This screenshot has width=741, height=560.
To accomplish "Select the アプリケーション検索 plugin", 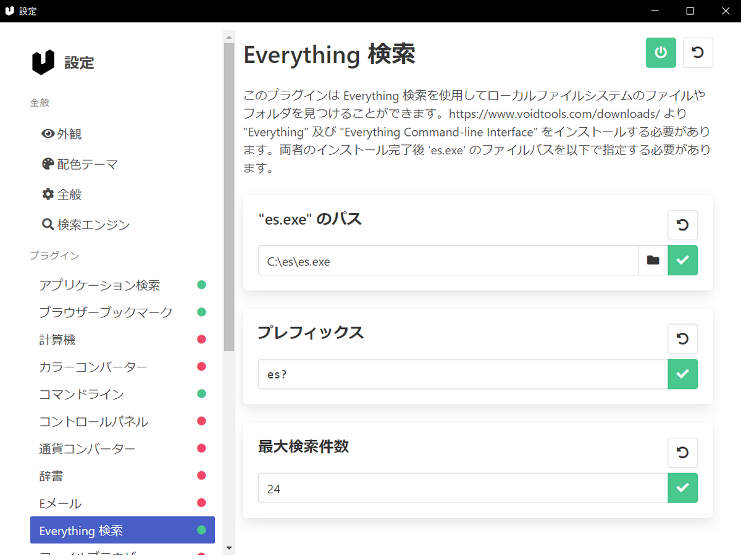I will 122,285.
